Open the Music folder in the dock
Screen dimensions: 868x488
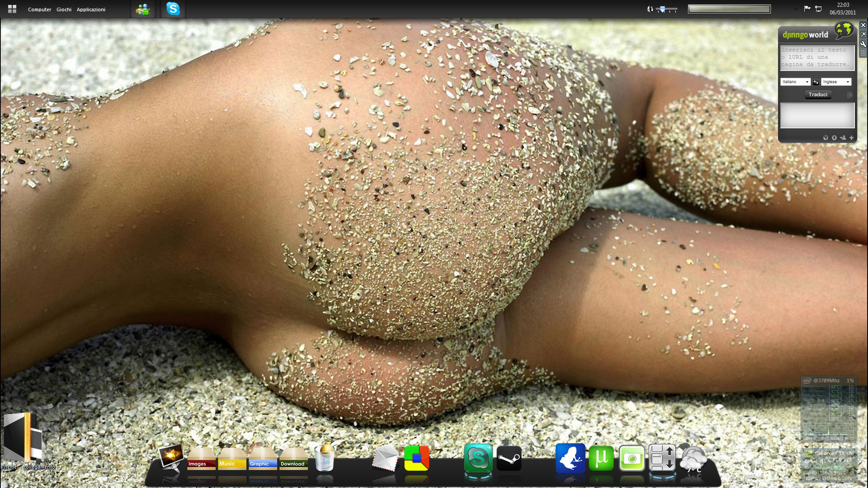(x=232, y=459)
